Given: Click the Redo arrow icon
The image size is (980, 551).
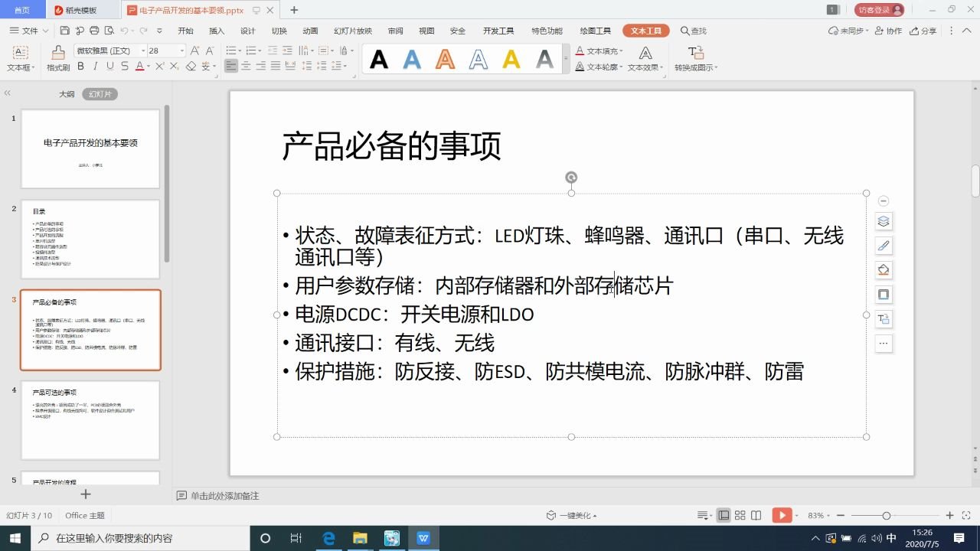Looking at the screenshot, I should pos(143,31).
